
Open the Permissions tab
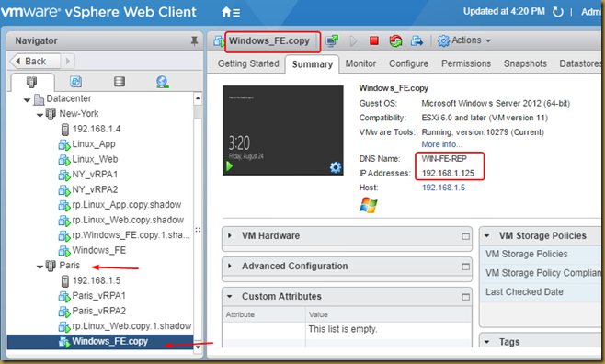pos(466,63)
